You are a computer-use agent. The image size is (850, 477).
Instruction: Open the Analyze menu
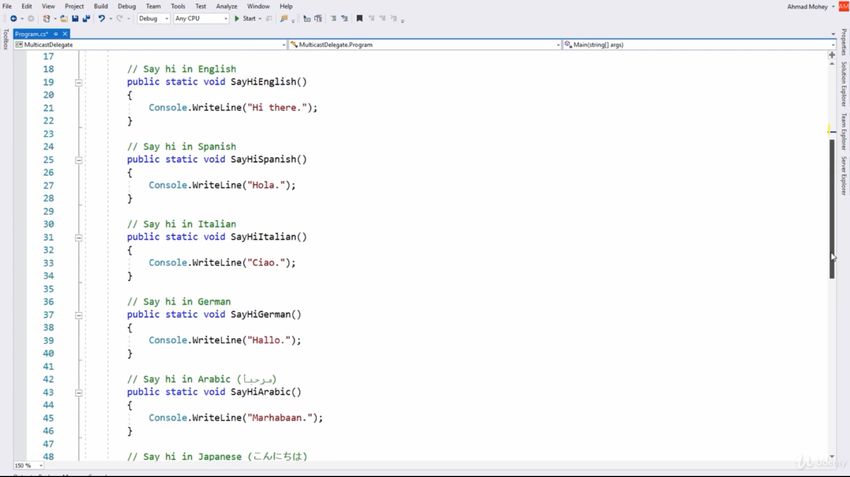[227, 6]
